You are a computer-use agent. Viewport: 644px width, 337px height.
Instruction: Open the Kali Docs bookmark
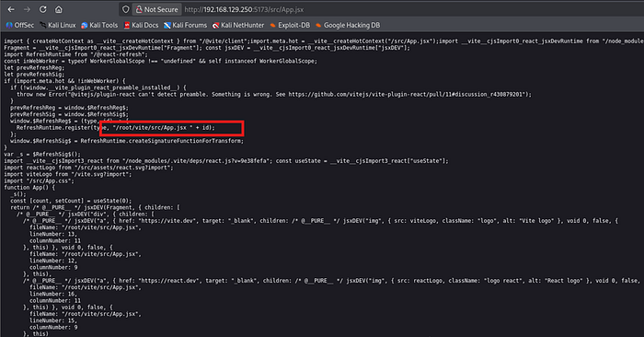tap(142, 25)
